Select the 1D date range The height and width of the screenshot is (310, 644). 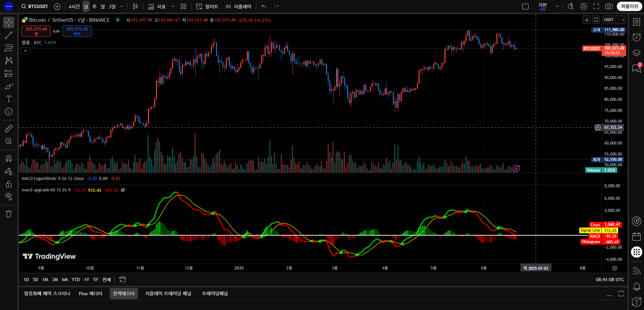tap(26, 280)
